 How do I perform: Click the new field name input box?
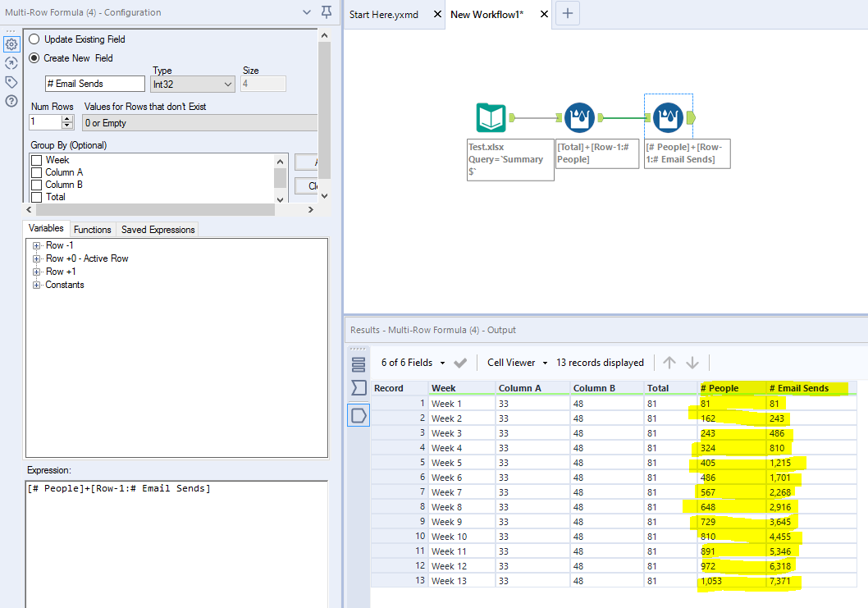pyautogui.click(x=96, y=84)
